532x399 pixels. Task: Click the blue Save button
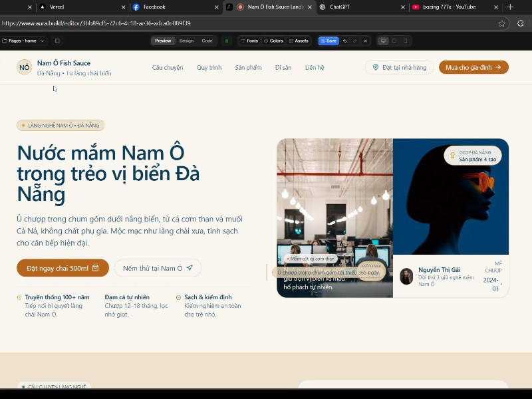[x=328, y=41]
